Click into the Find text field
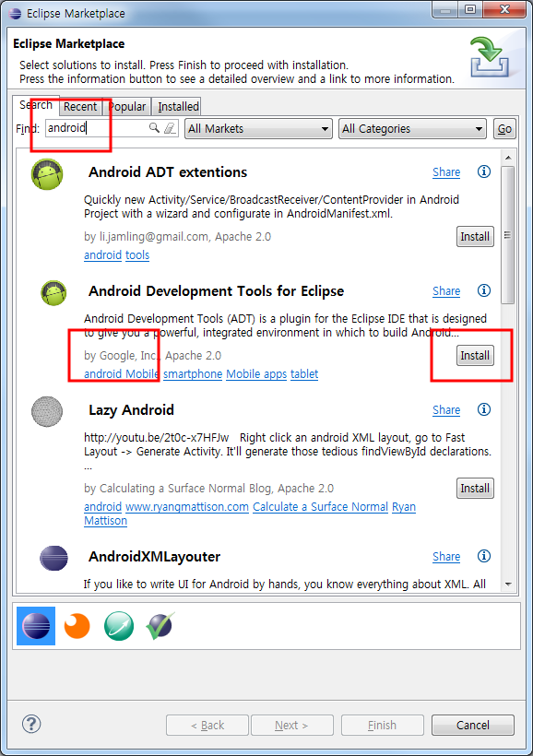Image resolution: width=533 pixels, height=756 pixels. point(97,128)
